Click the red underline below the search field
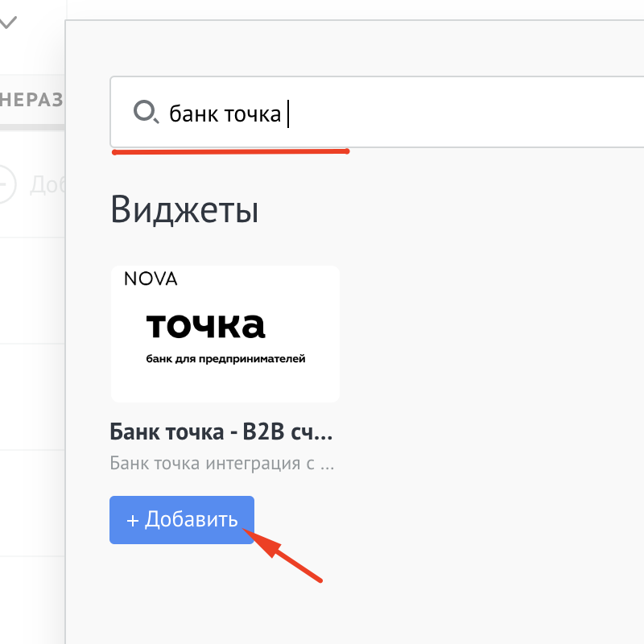The height and width of the screenshot is (644, 644). [x=230, y=151]
